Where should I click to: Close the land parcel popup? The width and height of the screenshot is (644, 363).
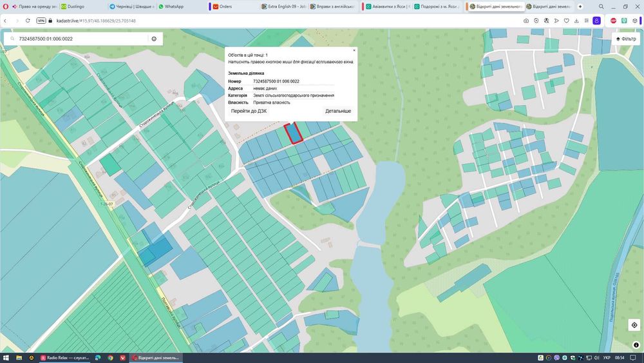(x=354, y=50)
